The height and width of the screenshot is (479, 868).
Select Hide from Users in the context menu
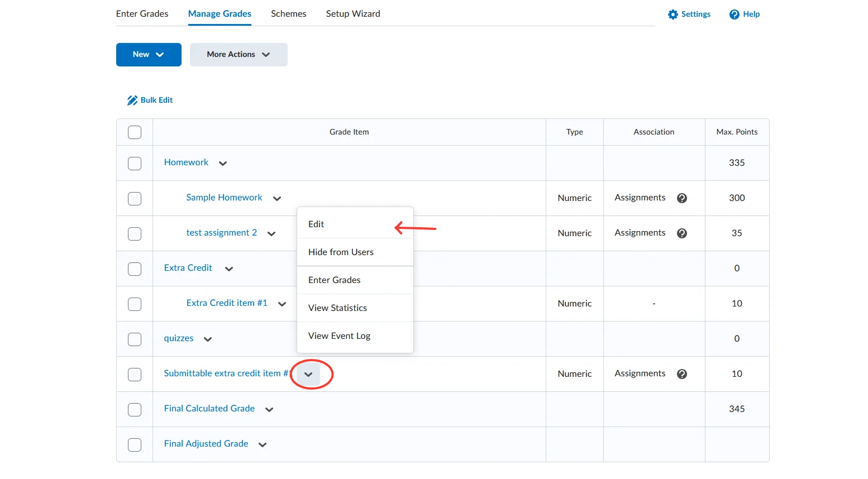tap(341, 252)
